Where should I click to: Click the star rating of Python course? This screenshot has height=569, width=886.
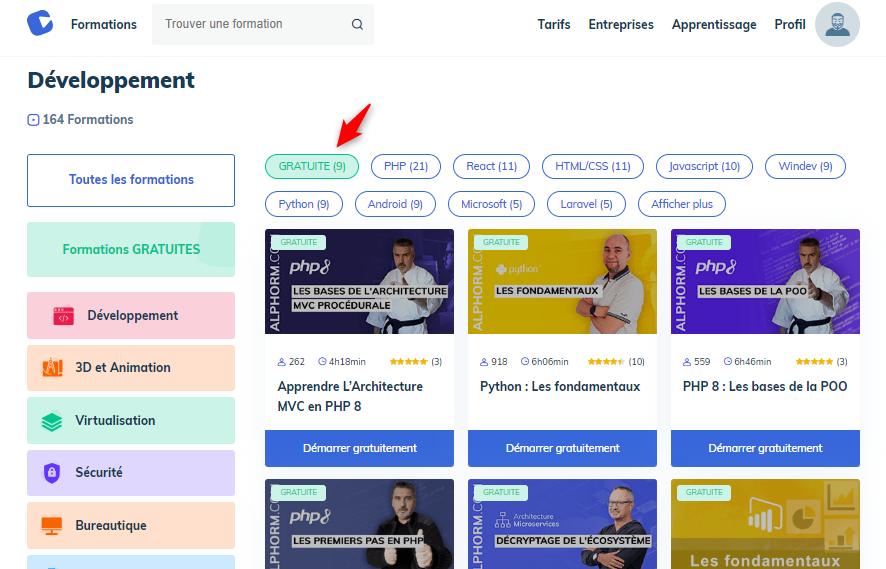click(606, 362)
